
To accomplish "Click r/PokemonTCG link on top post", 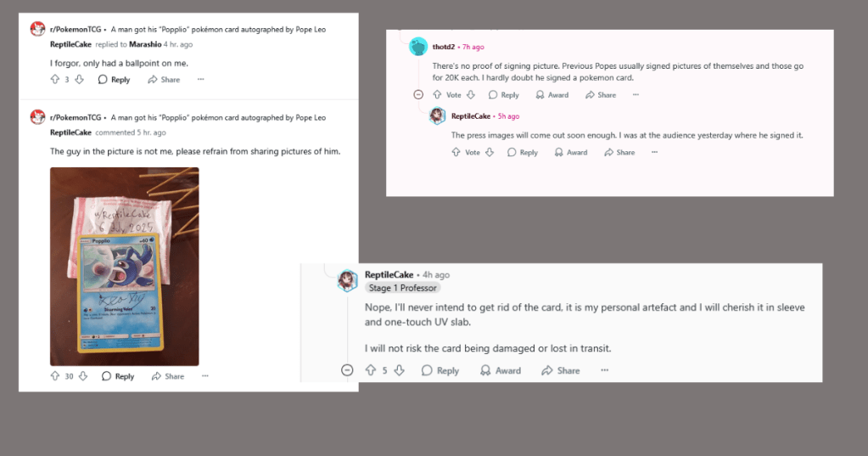I will (76, 29).
